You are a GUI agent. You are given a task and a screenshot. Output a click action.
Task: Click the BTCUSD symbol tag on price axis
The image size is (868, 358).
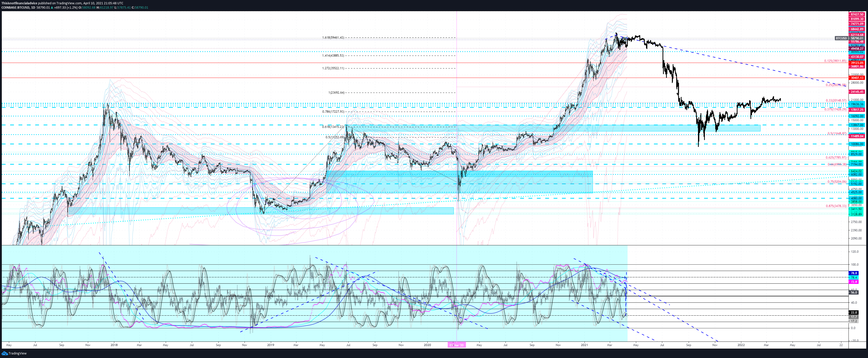841,39
